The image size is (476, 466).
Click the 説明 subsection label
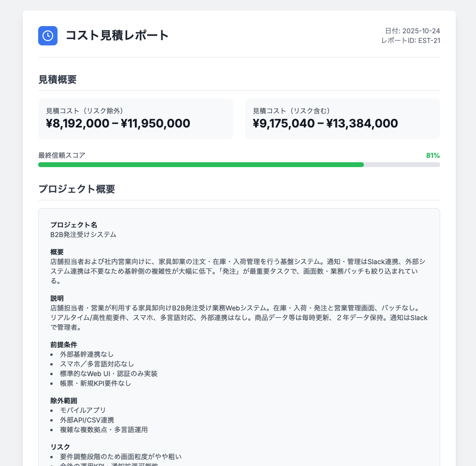57,298
